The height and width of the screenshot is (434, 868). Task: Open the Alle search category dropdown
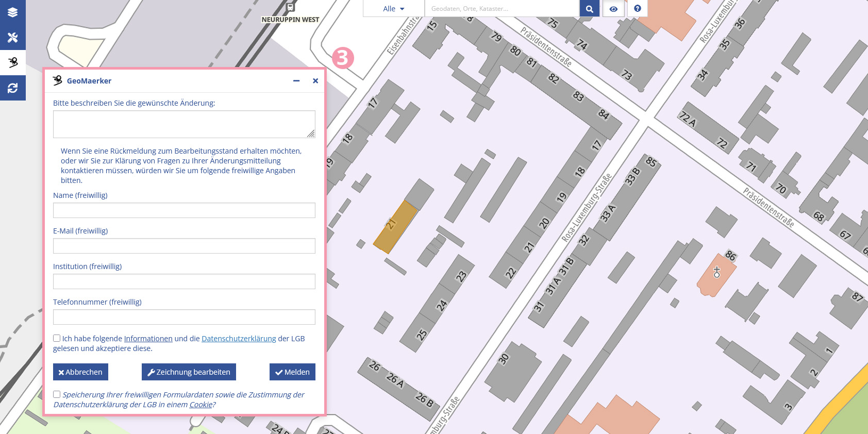pos(394,9)
